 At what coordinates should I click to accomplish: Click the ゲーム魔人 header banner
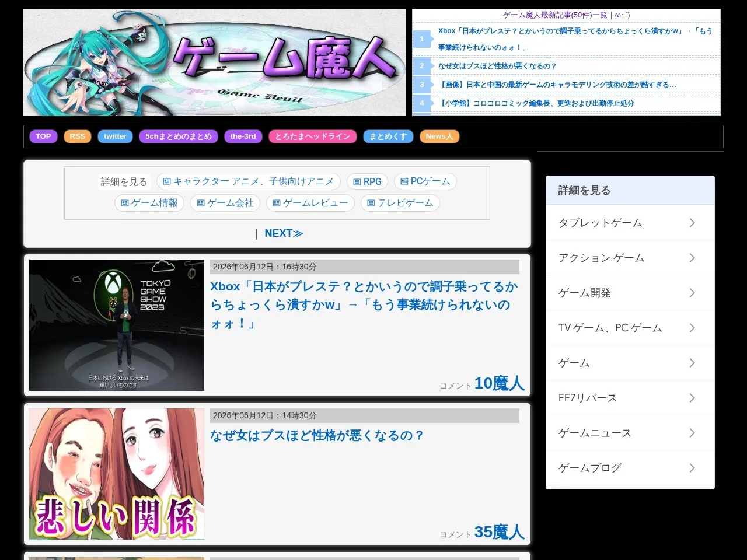215,62
